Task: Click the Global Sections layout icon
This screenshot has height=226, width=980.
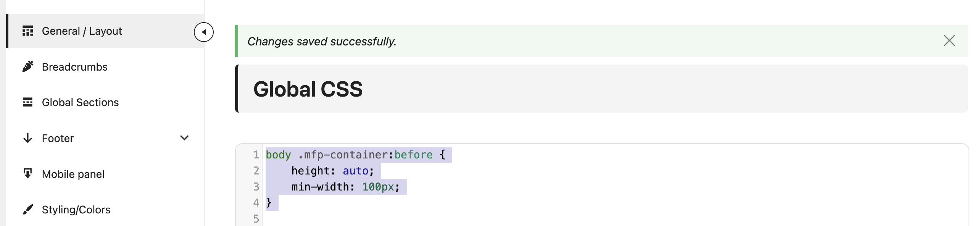Action: 27,102
